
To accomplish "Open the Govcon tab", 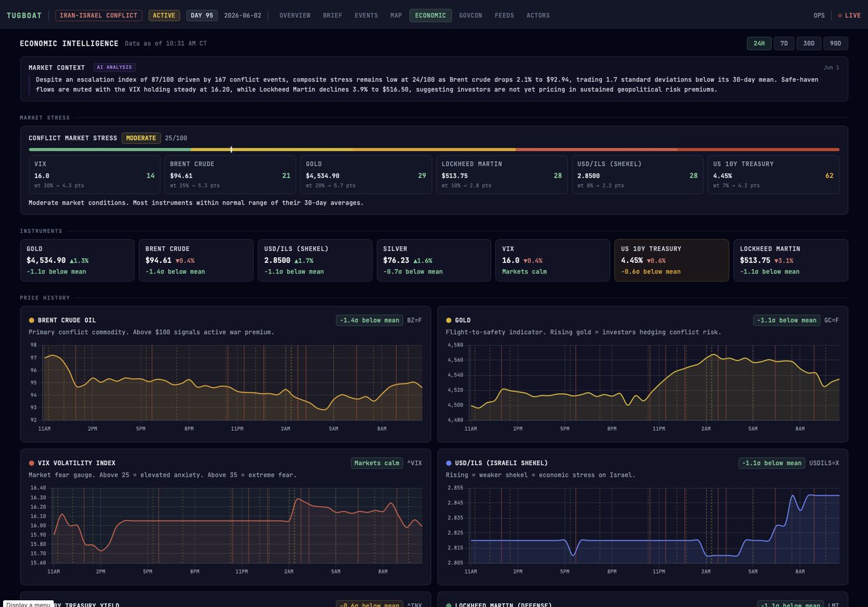I will (471, 16).
